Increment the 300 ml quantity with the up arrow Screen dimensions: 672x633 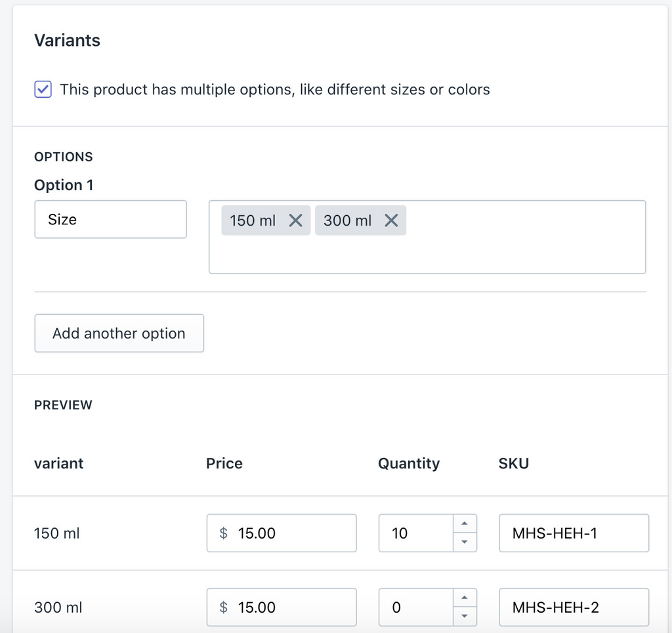(465, 597)
